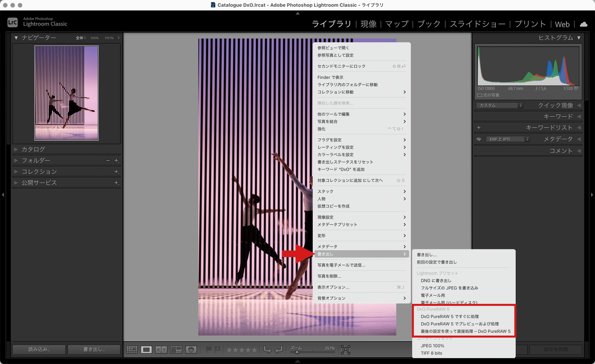Select TIFF 8 bits user preset
Image resolution: width=595 pixels, height=364 pixels.
(x=464, y=353)
